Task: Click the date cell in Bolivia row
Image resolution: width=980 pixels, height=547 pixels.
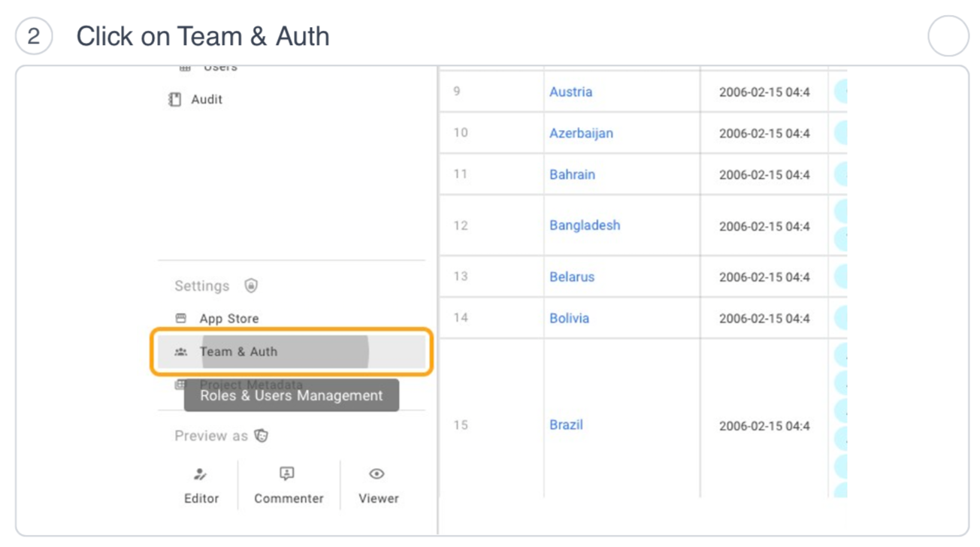Action: point(764,319)
